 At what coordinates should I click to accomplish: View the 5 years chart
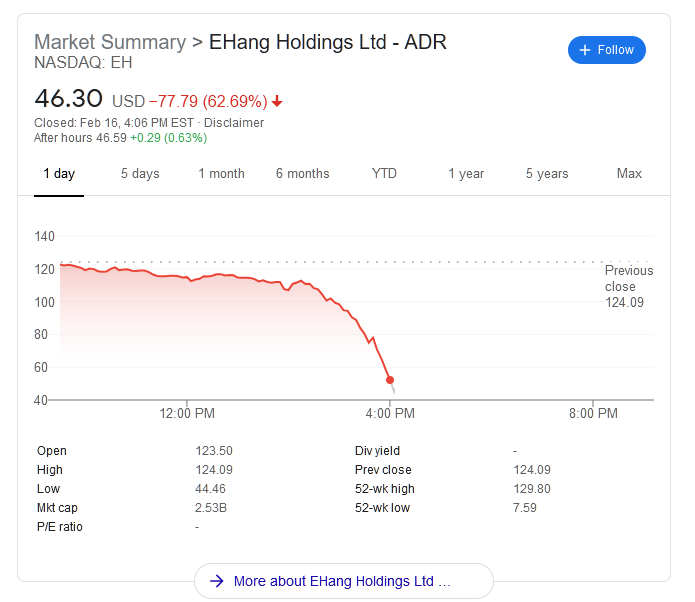pyautogui.click(x=547, y=174)
